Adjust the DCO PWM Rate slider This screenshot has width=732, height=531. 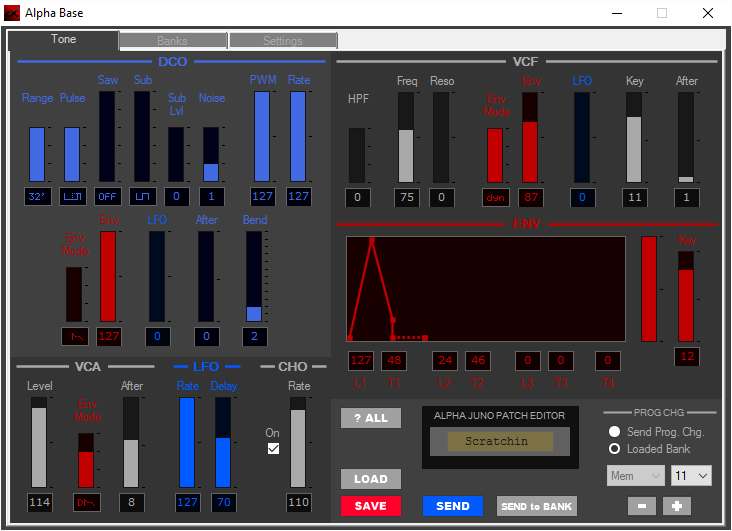point(298,136)
